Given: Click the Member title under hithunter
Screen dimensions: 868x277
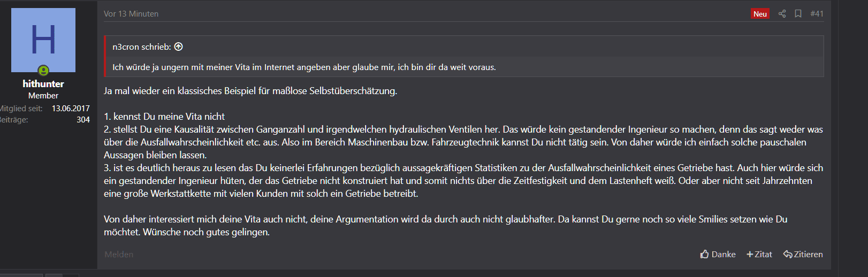Looking at the screenshot, I should click(43, 96).
